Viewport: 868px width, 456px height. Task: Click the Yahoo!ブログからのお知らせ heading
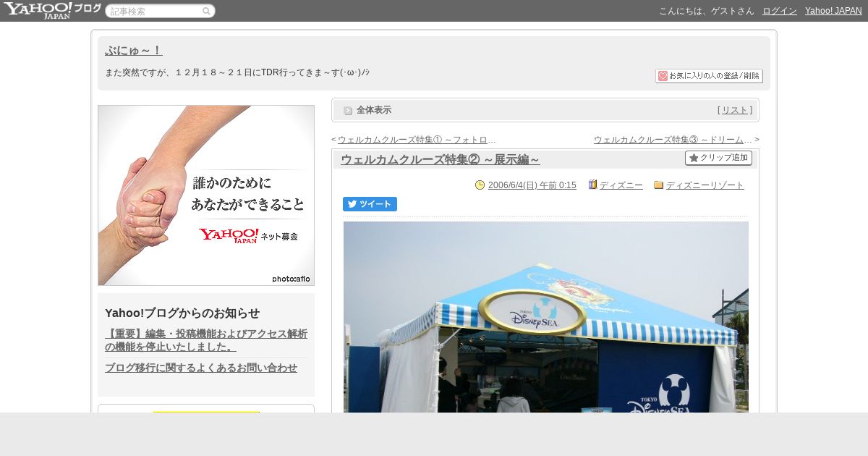(x=182, y=313)
